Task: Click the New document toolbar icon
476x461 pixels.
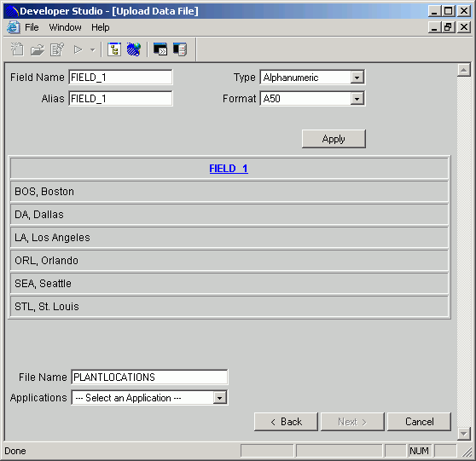Action: [x=17, y=49]
